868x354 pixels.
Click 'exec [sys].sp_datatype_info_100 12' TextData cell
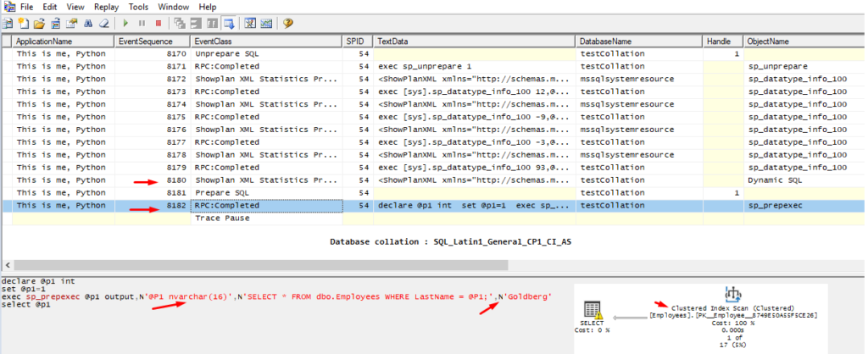(x=475, y=91)
